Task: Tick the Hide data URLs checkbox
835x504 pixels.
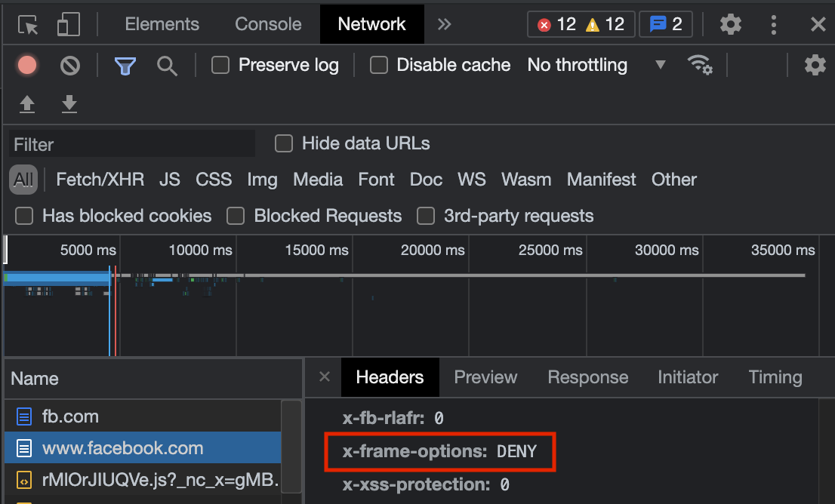Action: tap(284, 143)
